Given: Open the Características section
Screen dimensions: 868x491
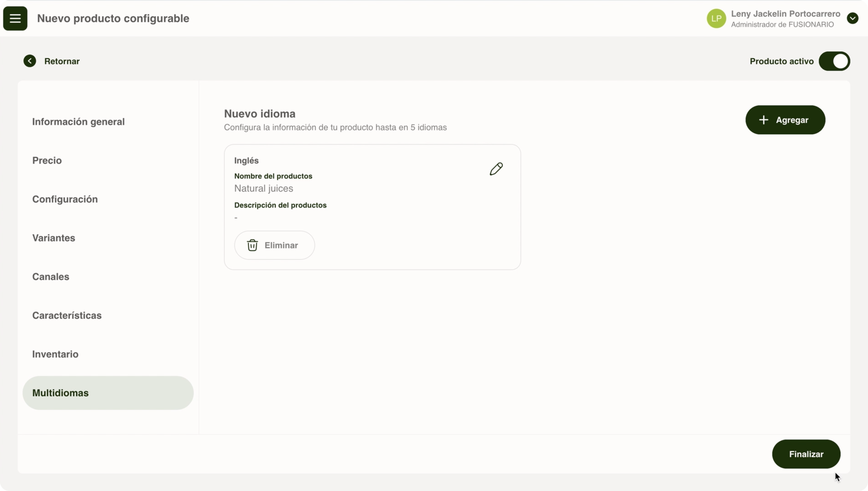Looking at the screenshot, I should [67, 316].
